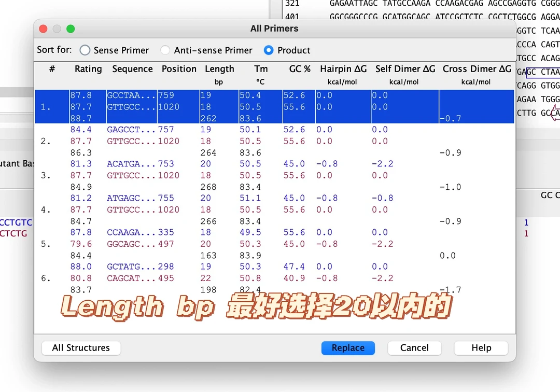The height and width of the screenshot is (392, 560).
Task: Select the Sense Primer sort option
Action: point(114,50)
